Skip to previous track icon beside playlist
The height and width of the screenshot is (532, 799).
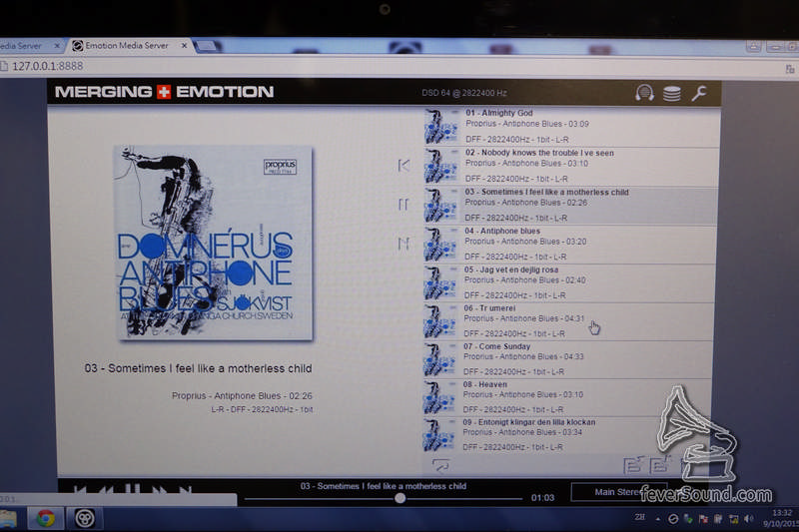[403, 166]
